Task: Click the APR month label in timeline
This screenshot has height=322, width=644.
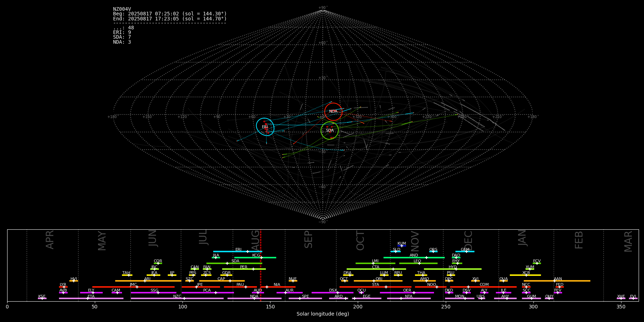Action: coord(50,240)
